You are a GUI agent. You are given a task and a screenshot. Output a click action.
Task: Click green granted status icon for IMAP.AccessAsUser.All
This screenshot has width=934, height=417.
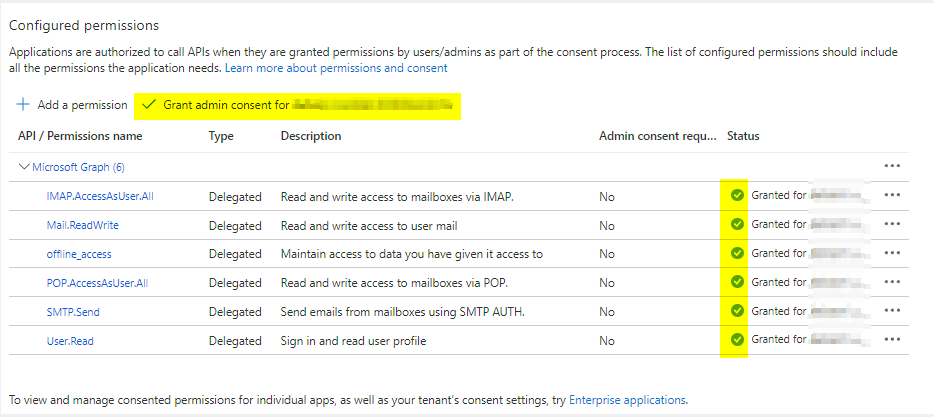coord(737,196)
